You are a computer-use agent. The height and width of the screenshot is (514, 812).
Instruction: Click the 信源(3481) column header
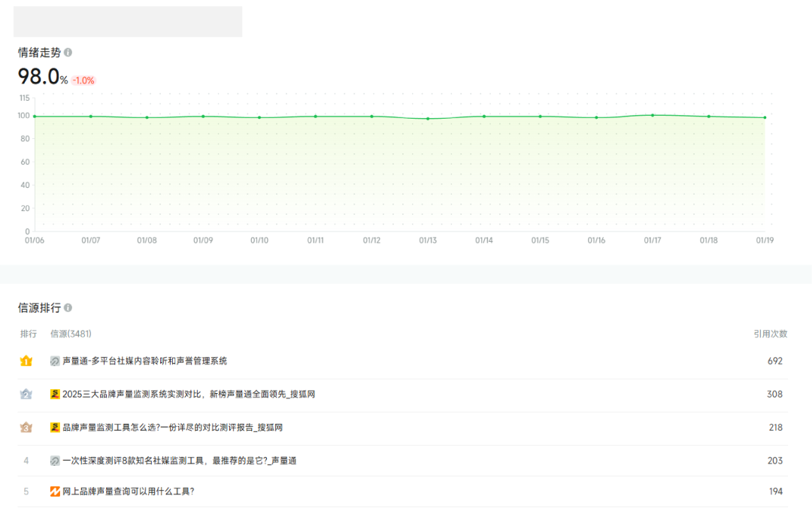click(71, 334)
